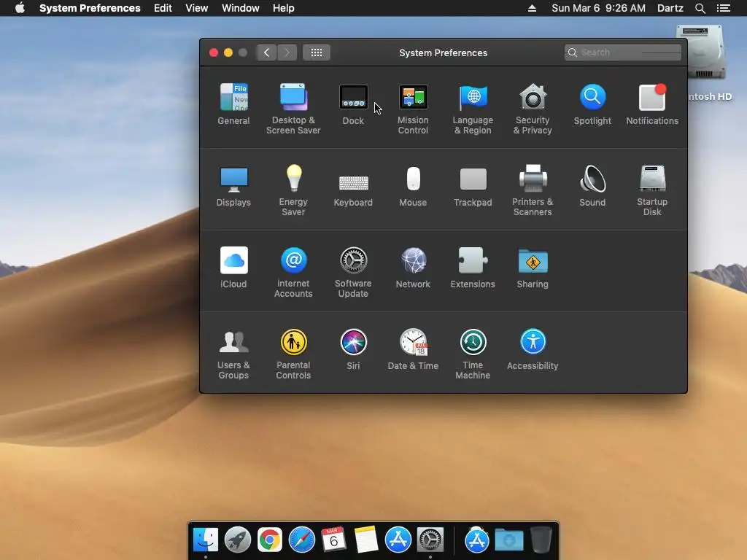The image size is (747, 560).
Task: Open the System Preferences menu
Action: click(x=90, y=8)
